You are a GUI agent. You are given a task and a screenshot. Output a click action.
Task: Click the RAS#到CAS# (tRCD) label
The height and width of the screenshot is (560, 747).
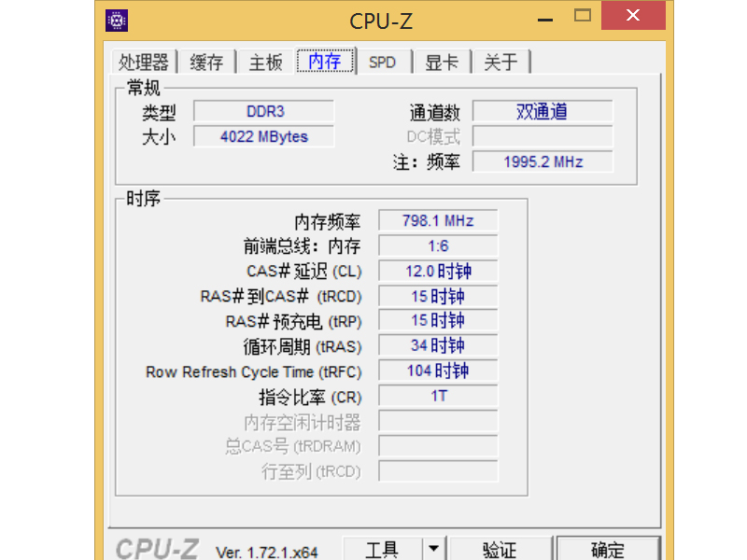point(281,297)
